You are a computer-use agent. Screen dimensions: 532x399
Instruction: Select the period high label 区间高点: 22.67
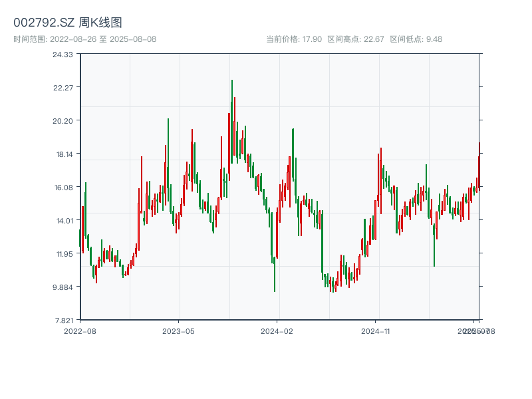356,39
